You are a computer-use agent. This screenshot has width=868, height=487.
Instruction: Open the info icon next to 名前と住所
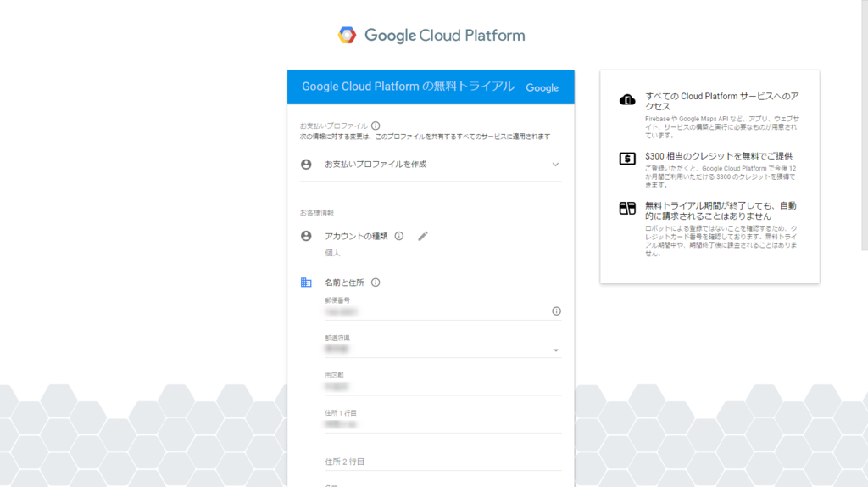tap(376, 283)
